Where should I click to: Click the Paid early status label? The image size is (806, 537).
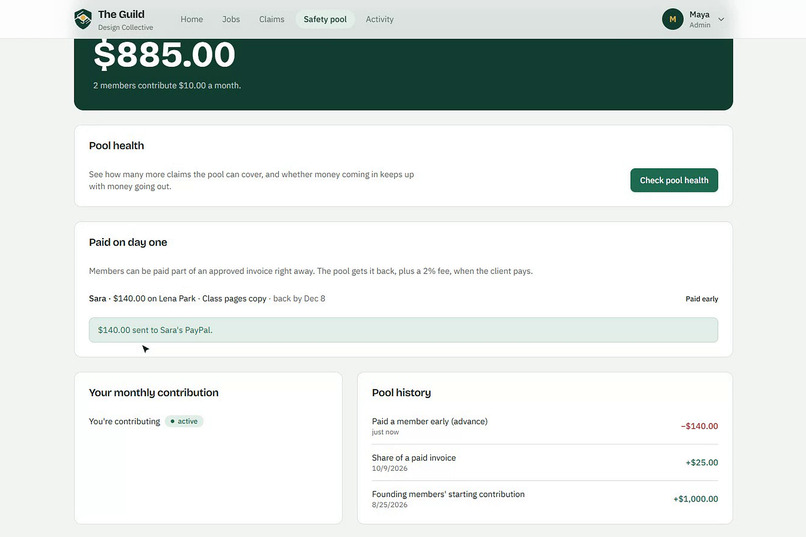pyautogui.click(x=702, y=299)
